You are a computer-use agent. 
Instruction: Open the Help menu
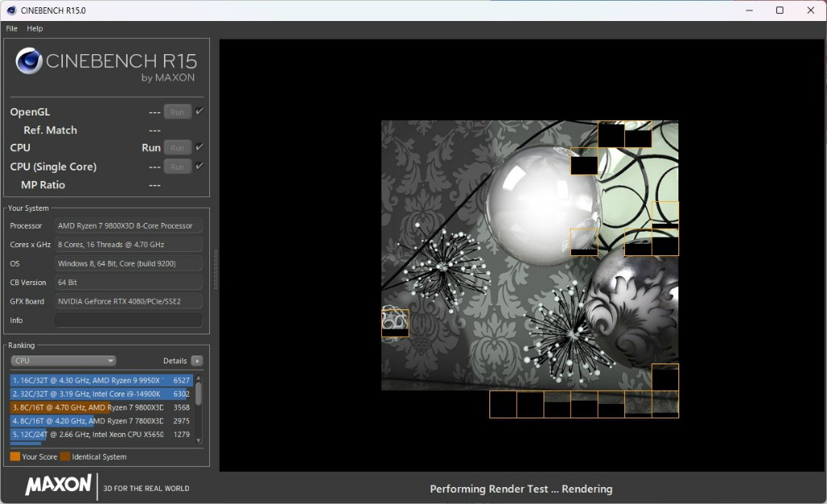pos(35,28)
